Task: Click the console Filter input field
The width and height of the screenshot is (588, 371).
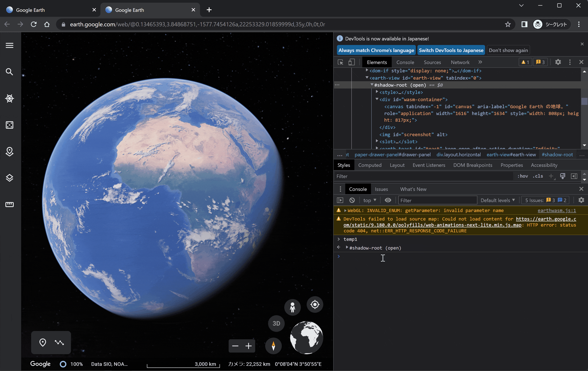Action: [437, 200]
